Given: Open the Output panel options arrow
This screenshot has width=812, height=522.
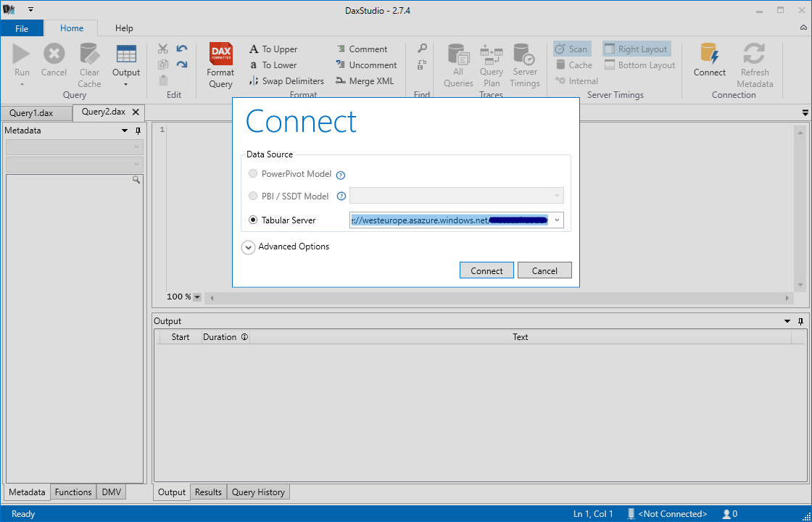Looking at the screenshot, I should tap(787, 321).
